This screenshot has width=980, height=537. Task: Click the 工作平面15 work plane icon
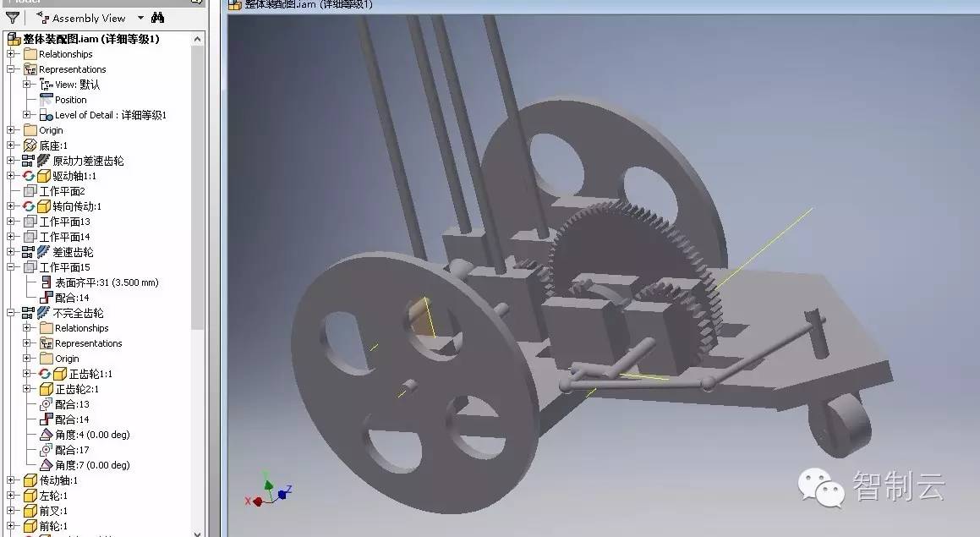30,267
